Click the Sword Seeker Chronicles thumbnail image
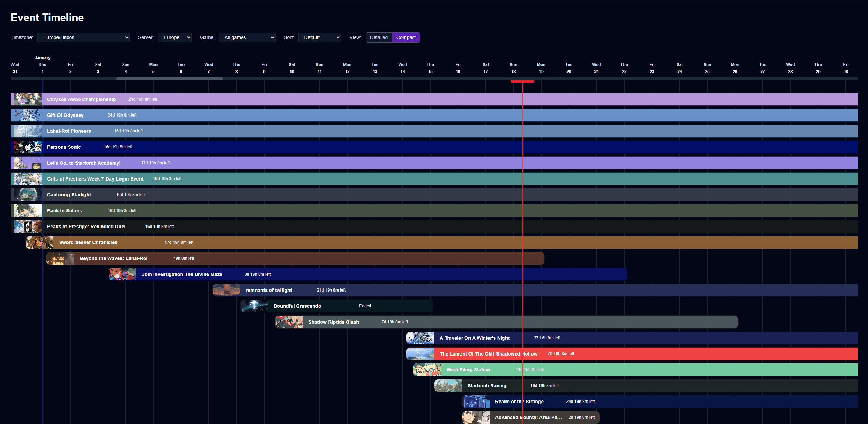Viewport: 868px width, 424px height. coord(39,242)
